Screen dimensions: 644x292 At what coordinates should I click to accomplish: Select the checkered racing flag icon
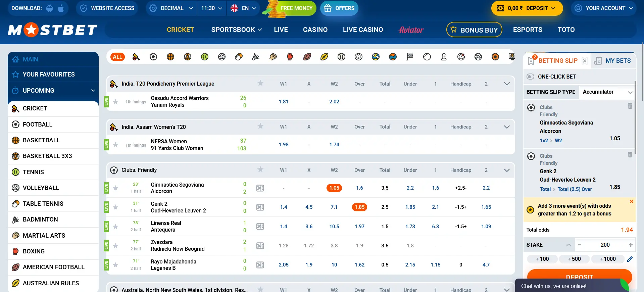pos(410,57)
